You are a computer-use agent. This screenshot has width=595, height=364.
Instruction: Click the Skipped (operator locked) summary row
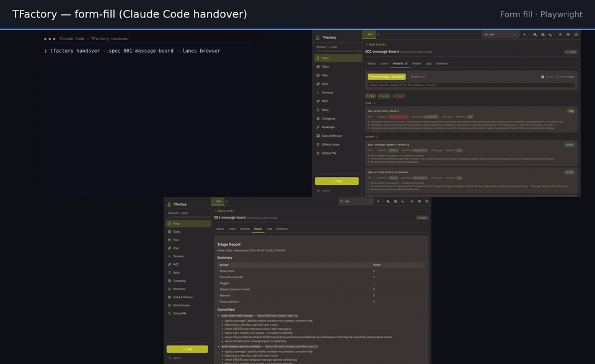(321, 289)
